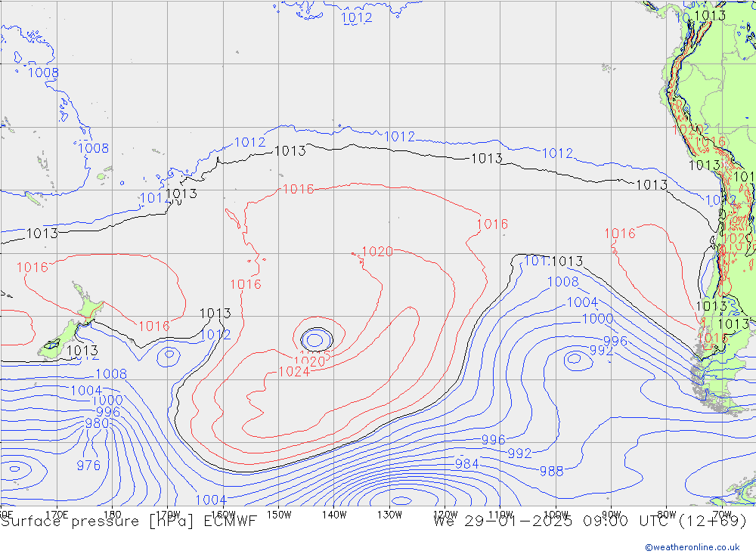
Task: Pick the 140W longitude axis label
Action: point(334,515)
